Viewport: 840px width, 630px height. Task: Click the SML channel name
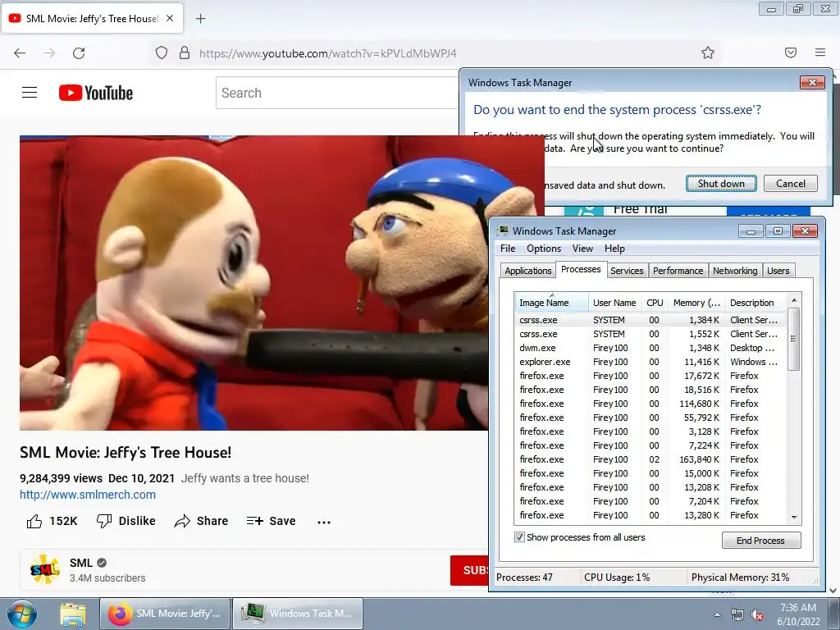coord(81,563)
